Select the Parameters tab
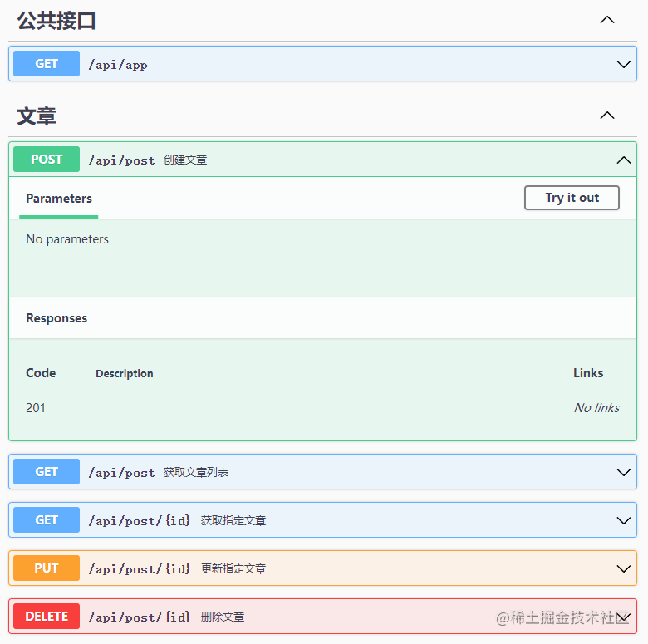 (x=59, y=199)
